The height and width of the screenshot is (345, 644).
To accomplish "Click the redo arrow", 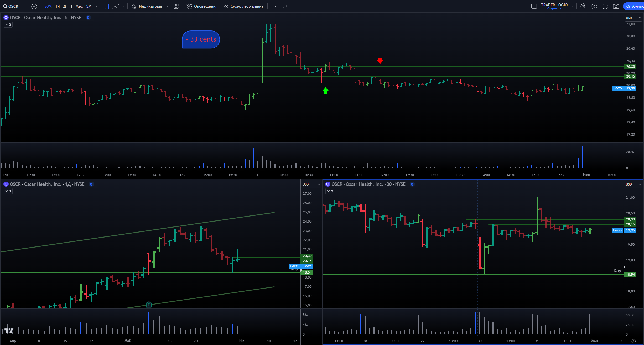I will pos(285,6).
